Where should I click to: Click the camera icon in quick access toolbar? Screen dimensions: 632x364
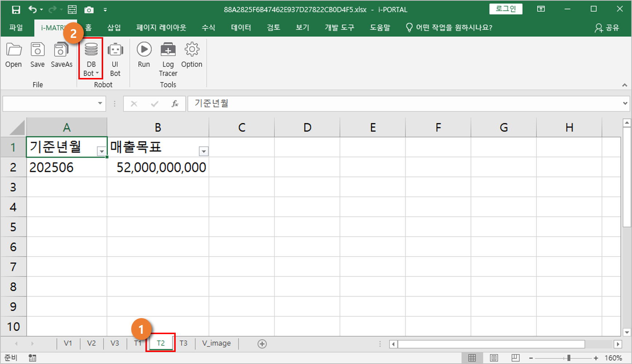(89, 10)
